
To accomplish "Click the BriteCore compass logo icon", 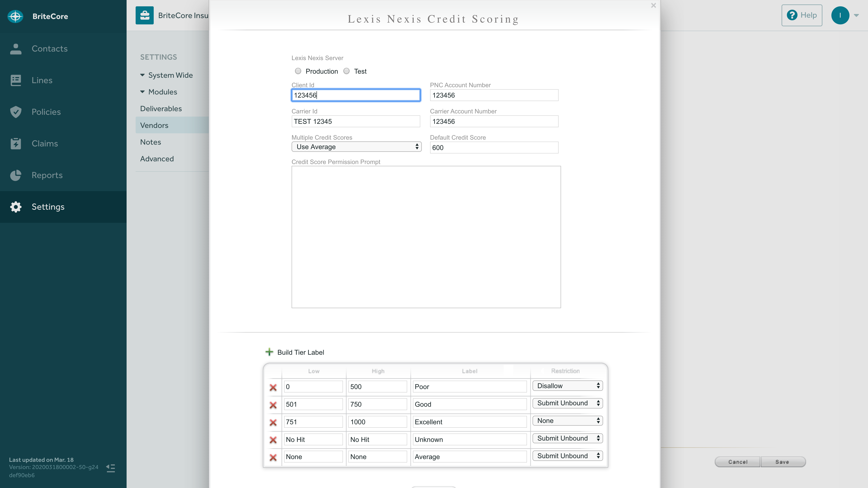I will point(16,16).
